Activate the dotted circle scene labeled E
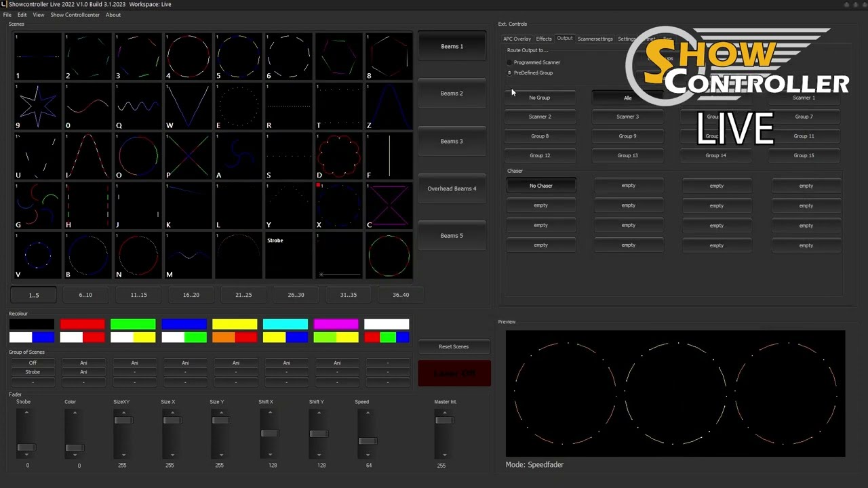 [x=238, y=106]
